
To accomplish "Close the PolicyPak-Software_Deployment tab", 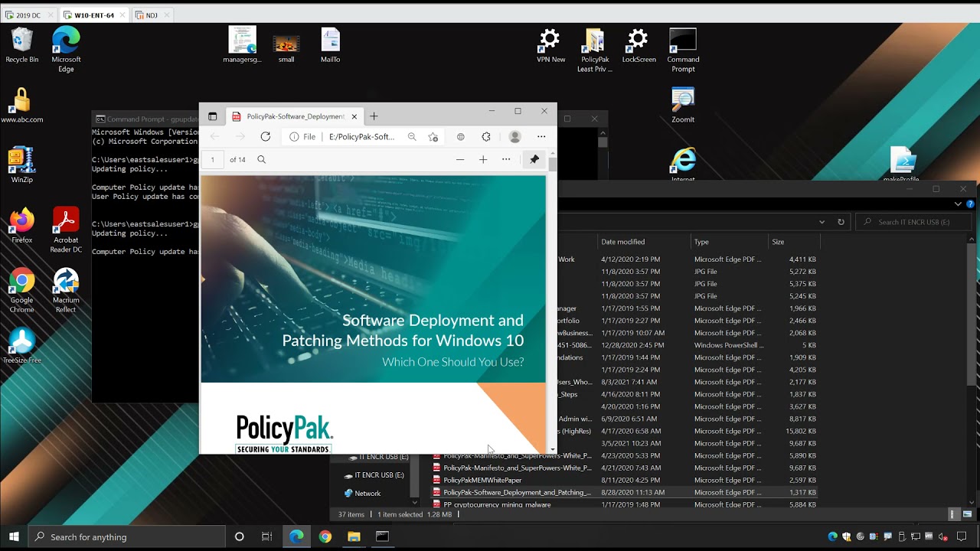I will [x=354, y=116].
